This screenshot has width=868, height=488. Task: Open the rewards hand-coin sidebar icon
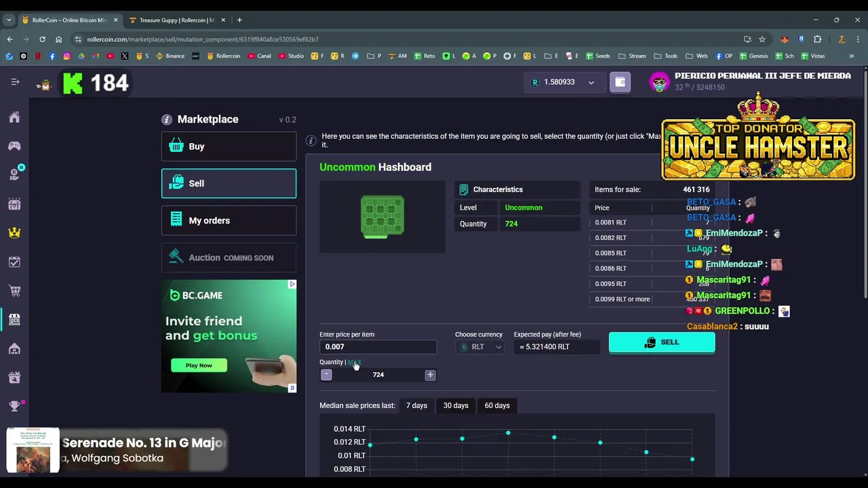point(14,174)
